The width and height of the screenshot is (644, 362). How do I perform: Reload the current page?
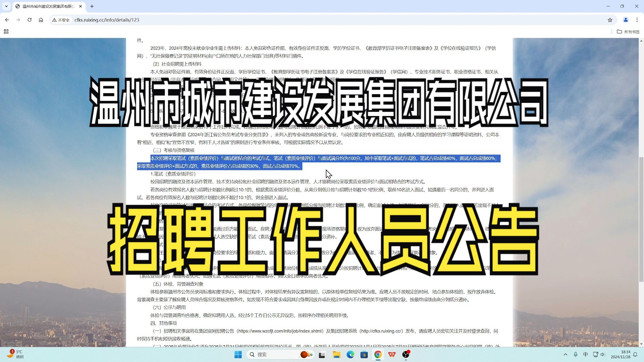pyautogui.click(x=30, y=20)
